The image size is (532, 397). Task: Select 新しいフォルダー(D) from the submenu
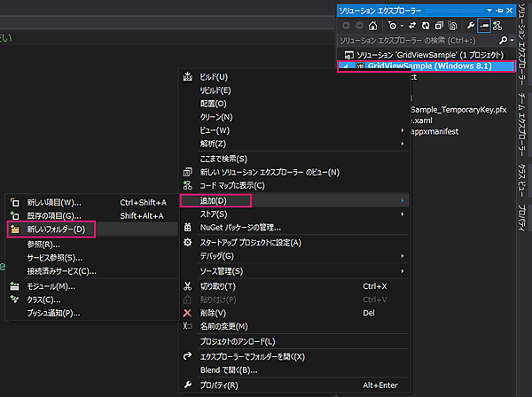(x=56, y=230)
